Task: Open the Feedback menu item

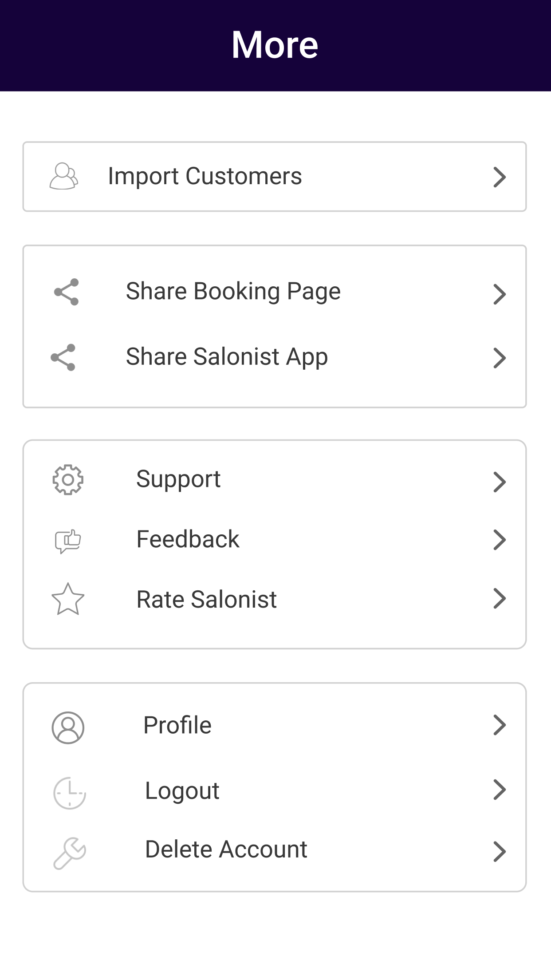Action: click(x=275, y=540)
